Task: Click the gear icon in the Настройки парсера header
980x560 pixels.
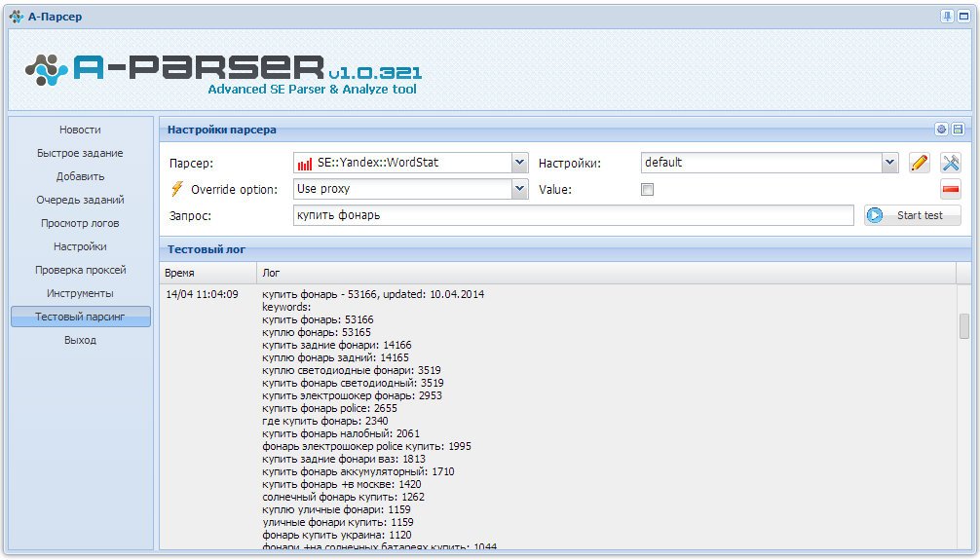Action: (x=941, y=130)
